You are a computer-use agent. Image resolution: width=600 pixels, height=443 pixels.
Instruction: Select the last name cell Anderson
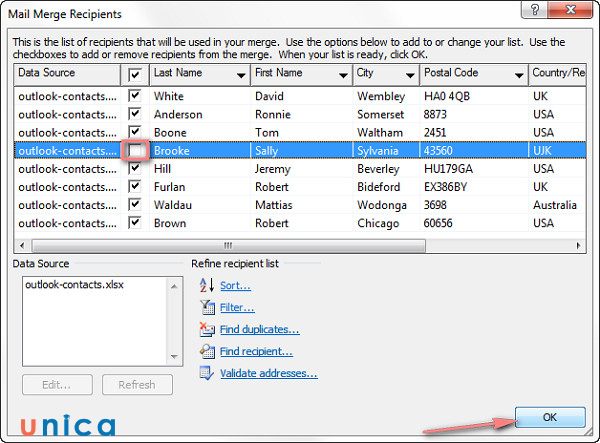[178, 114]
